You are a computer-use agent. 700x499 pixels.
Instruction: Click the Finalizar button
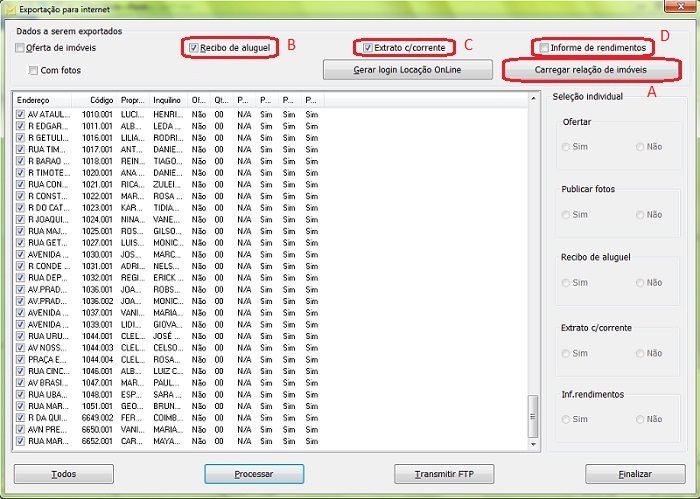634,473
